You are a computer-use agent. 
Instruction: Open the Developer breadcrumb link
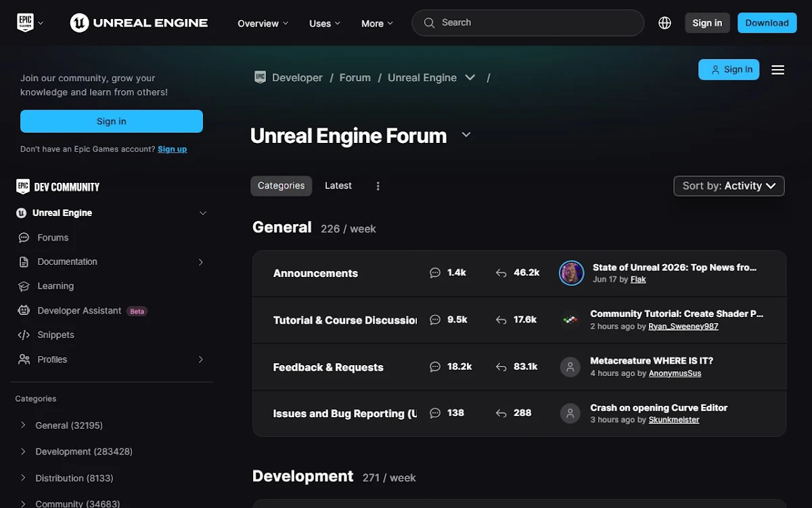297,78
